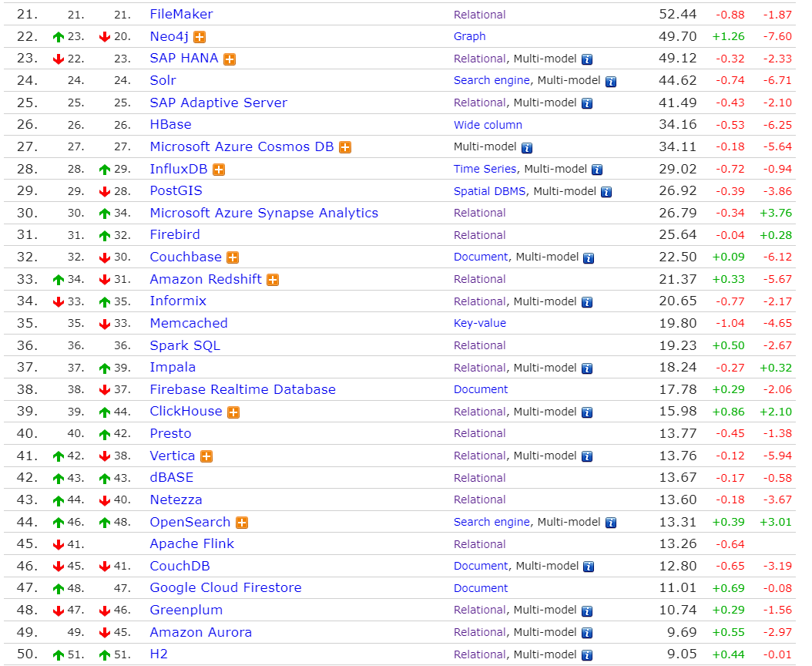
Task: Open the Netezza link
Action: point(176,499)
